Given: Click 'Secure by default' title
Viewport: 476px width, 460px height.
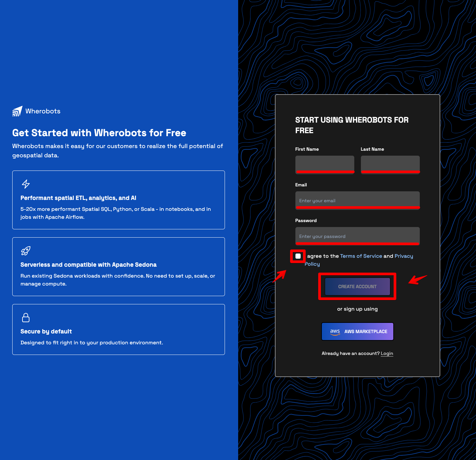Looking at the screenshot, I should point(46,331).
